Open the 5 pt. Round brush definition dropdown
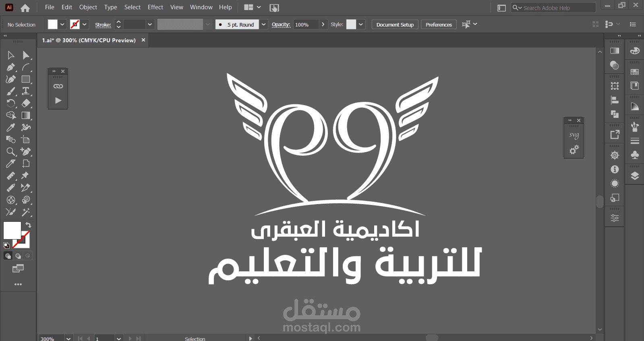Screen dimensions: 644x341 [264, 25]
